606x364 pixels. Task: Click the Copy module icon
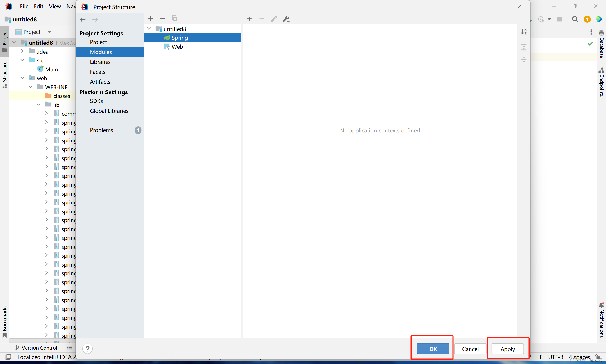[x=174, y=19]
